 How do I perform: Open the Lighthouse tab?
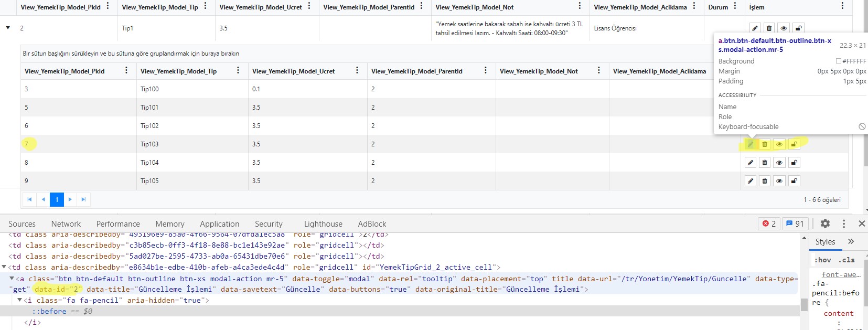(323, 224)
